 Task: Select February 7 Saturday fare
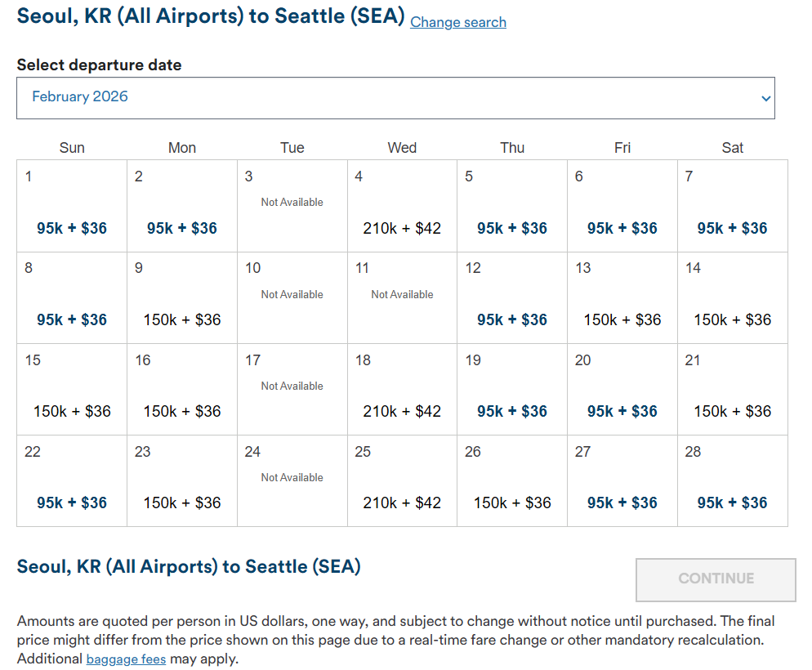point(732,228)
